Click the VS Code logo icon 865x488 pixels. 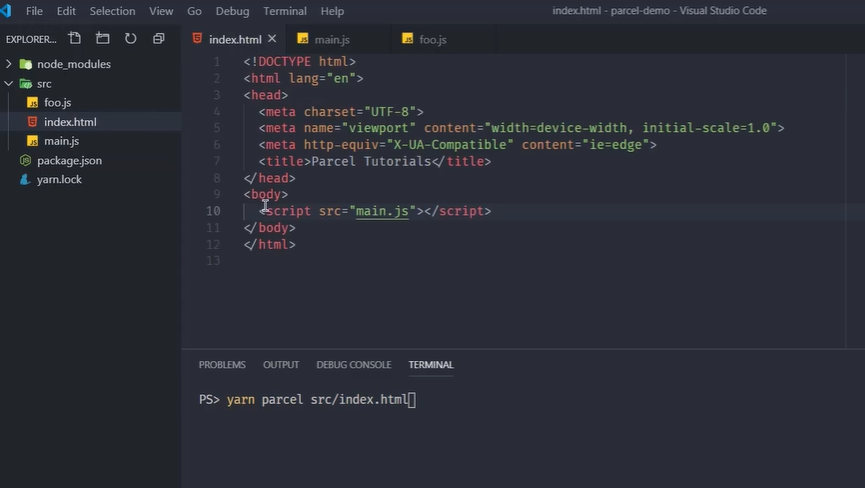(9, 11)
